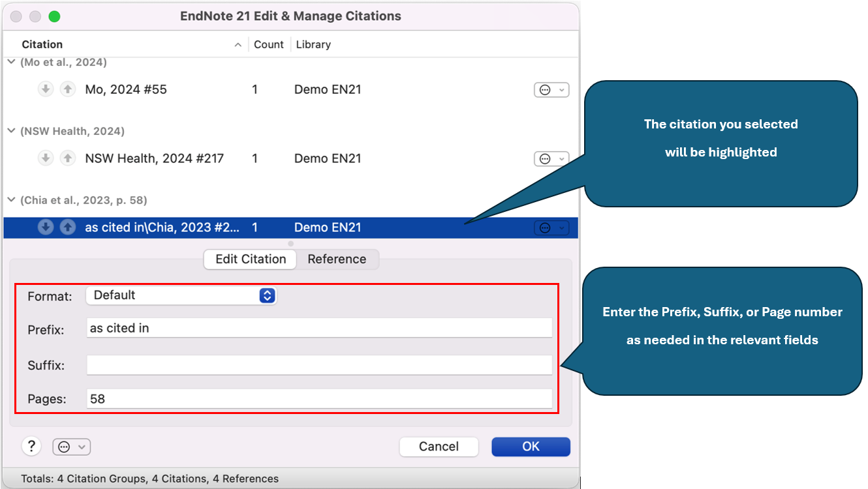Image resolution: width=868 pixels, height=489 pixels.
Task: Open options menu for NSW Health citation
Action: 551,158
